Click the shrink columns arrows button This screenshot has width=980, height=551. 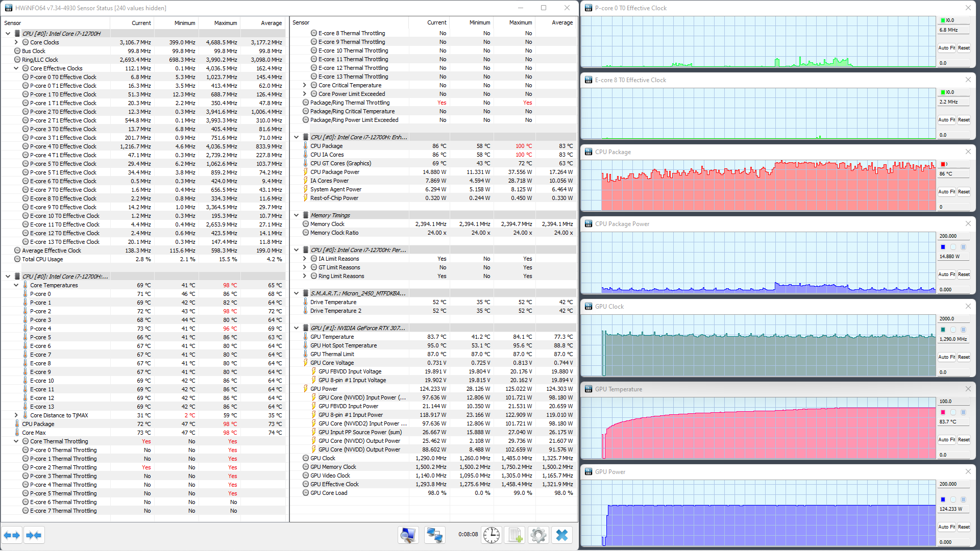(34, 535)
